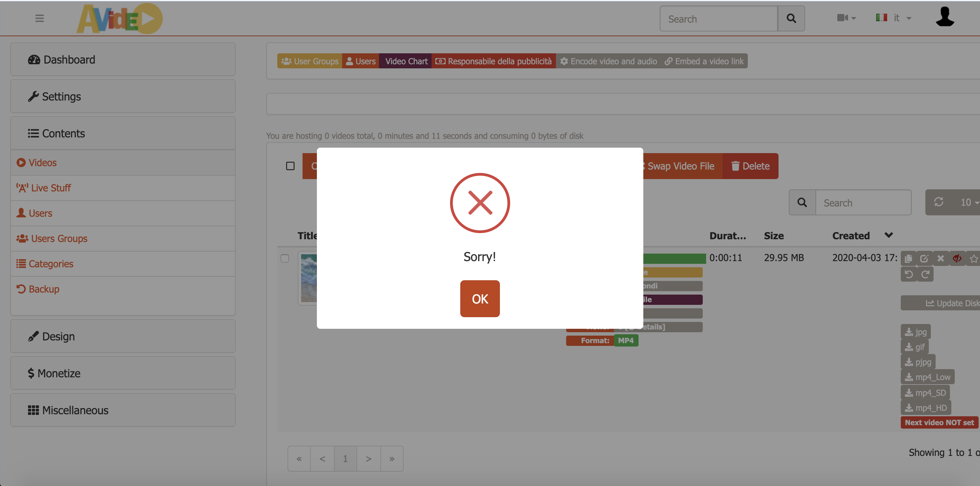This screenshot has width=980, height=486.
Task: Download the jpg file
Action: pos(915,332)
